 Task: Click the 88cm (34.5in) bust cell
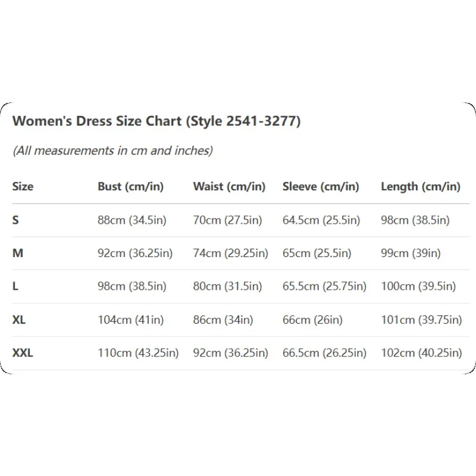click(132, 220)
